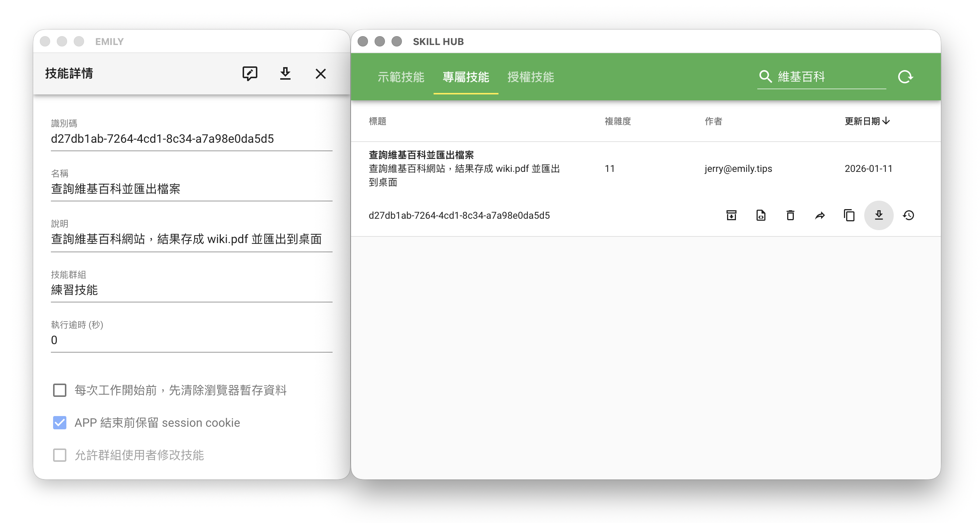Click the archive icon in skill row
Image resolution: width=980 pixels, height=523 pixels.
click(x=731, y=215)
